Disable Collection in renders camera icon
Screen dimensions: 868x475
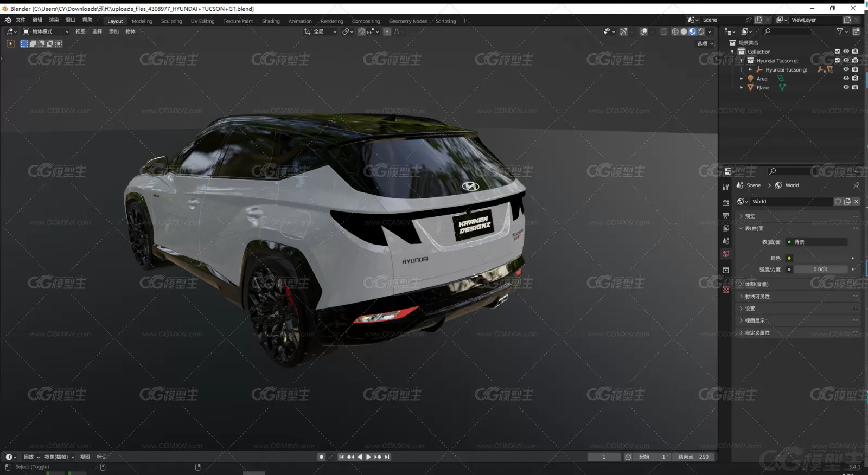[x=856, y=52]
